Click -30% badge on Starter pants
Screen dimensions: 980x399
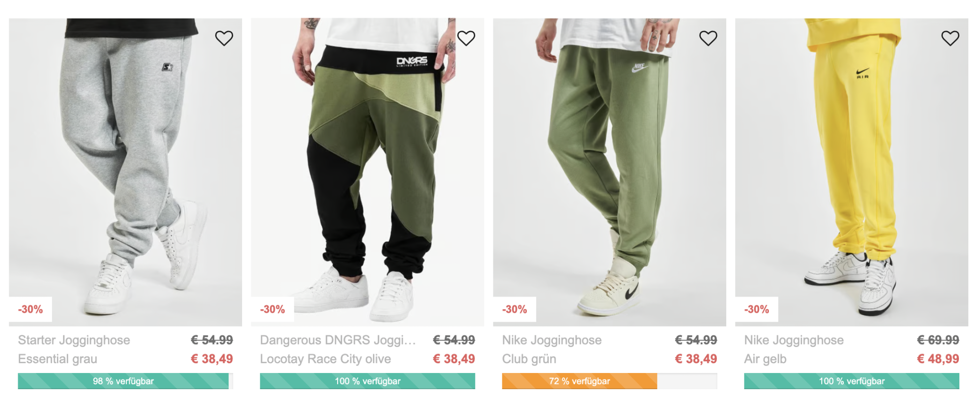[x=30, y=309]
